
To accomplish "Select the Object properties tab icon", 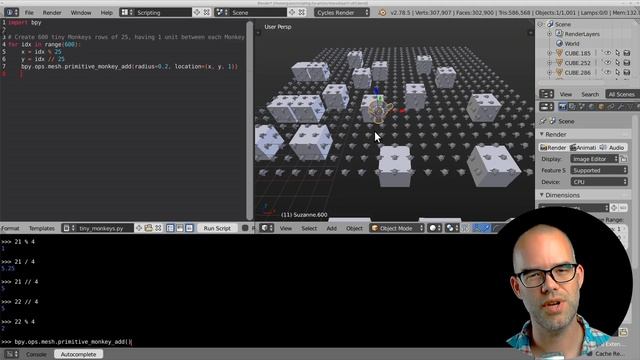I will [601, 107].
